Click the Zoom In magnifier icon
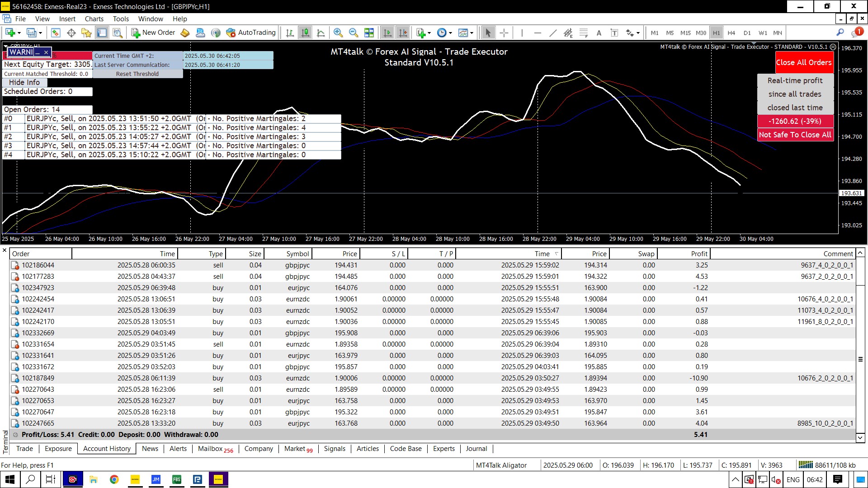The width and height of the screenshot is (868, 488). pos(338,33)
